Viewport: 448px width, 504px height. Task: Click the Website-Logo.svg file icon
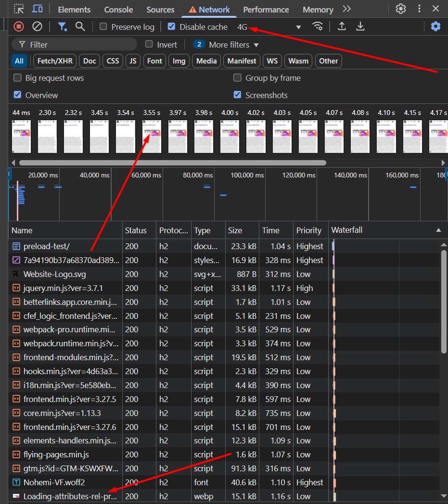click(16, 274)
